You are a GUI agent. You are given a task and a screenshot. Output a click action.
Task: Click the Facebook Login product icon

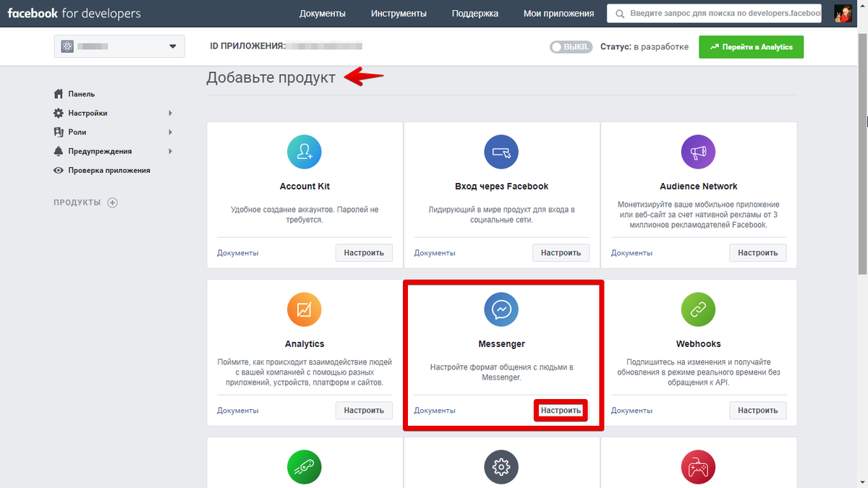coord(501,152)
